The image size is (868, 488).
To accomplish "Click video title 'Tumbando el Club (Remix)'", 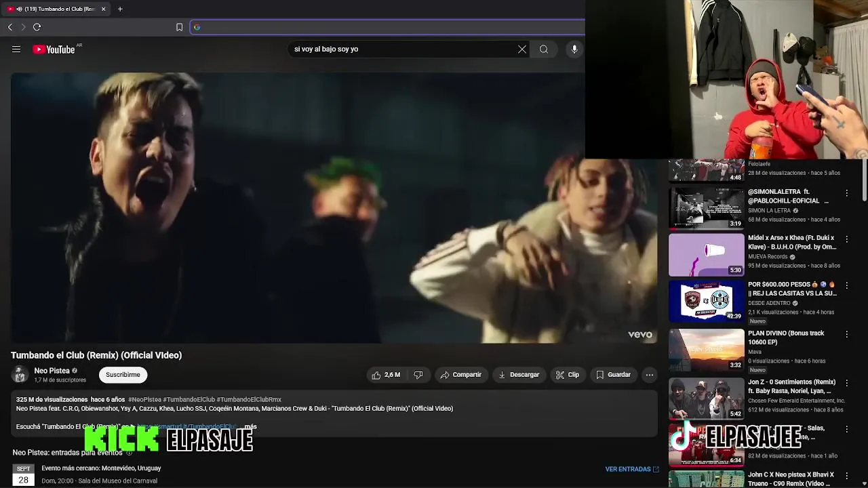I will [96, 355].
